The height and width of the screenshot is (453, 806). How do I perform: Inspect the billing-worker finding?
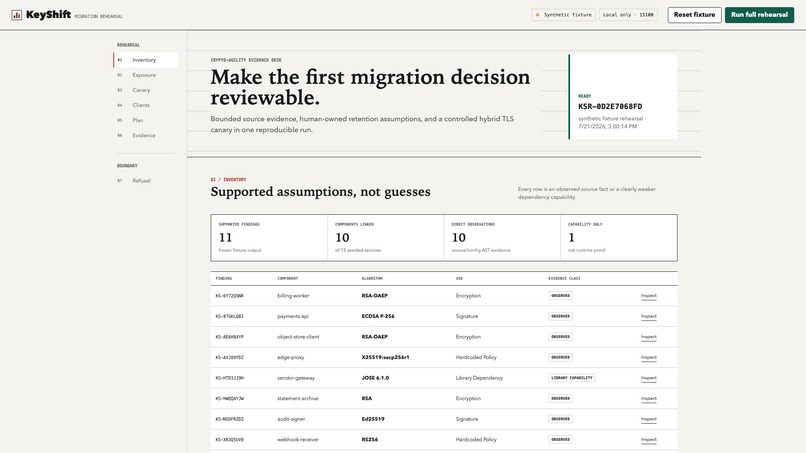pos(649,296)
